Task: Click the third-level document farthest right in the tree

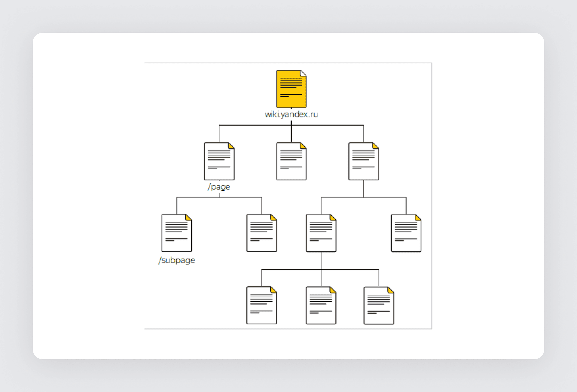Action: pyautogui.click(x=406, y=233)
